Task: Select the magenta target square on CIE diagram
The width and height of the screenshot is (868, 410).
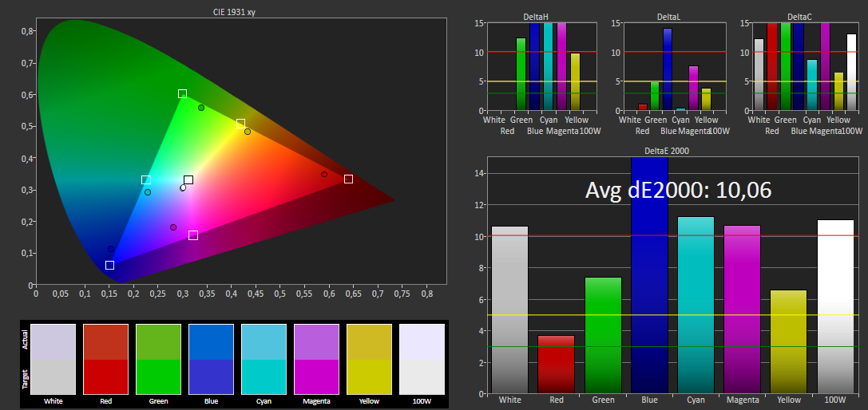Action: 193,235
